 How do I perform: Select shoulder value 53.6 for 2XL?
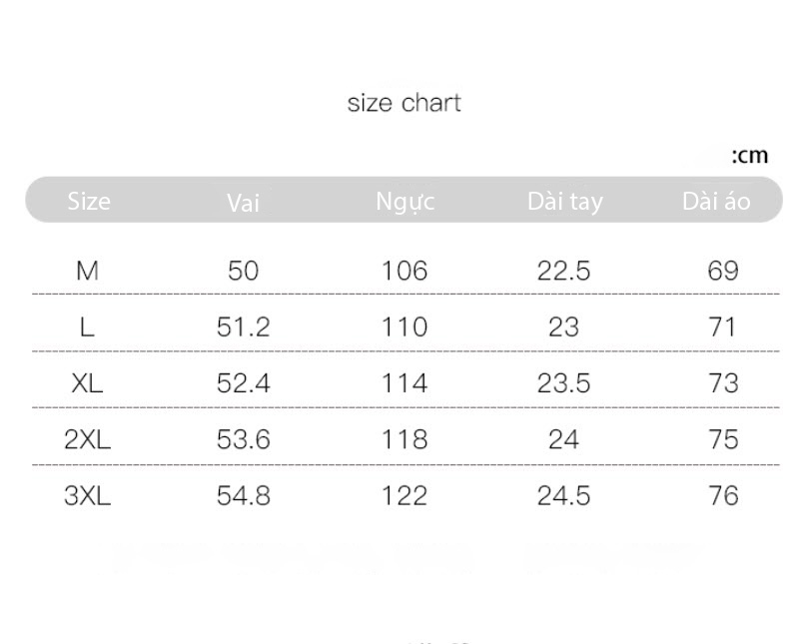point(244,439)
